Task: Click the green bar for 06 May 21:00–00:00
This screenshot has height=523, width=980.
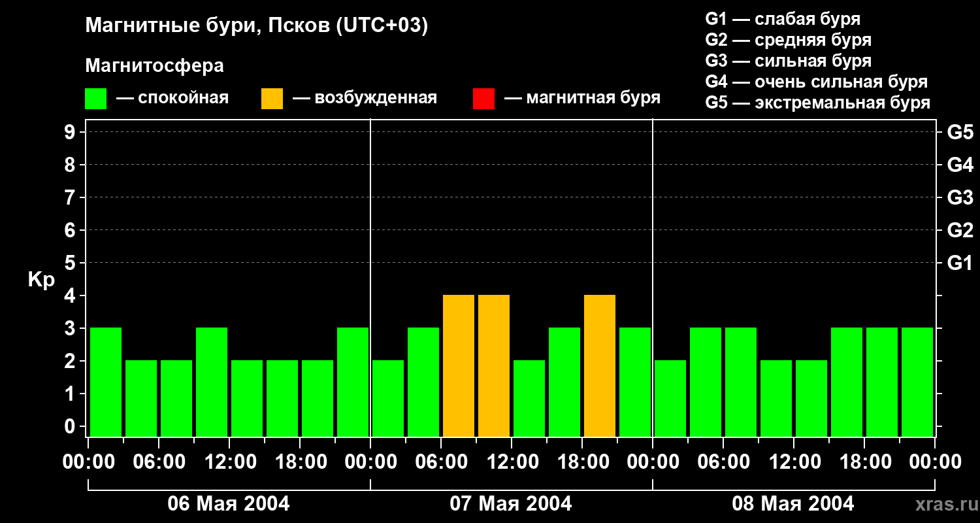Action: (353, 382)
